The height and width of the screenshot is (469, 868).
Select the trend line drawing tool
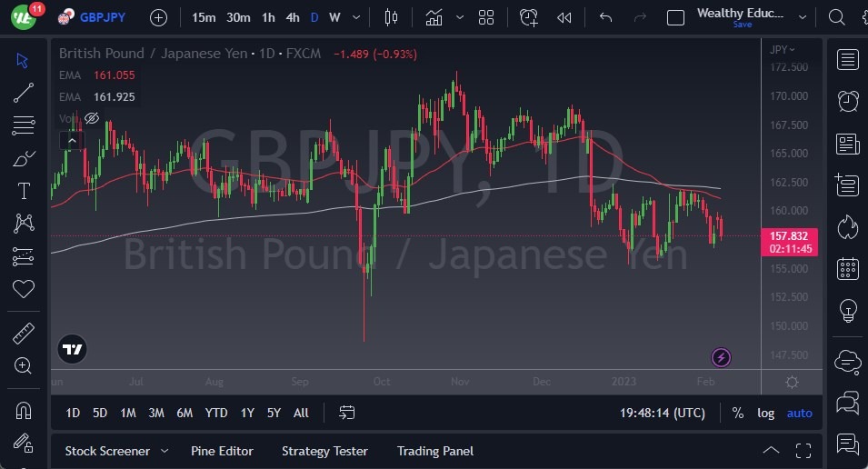24,92
